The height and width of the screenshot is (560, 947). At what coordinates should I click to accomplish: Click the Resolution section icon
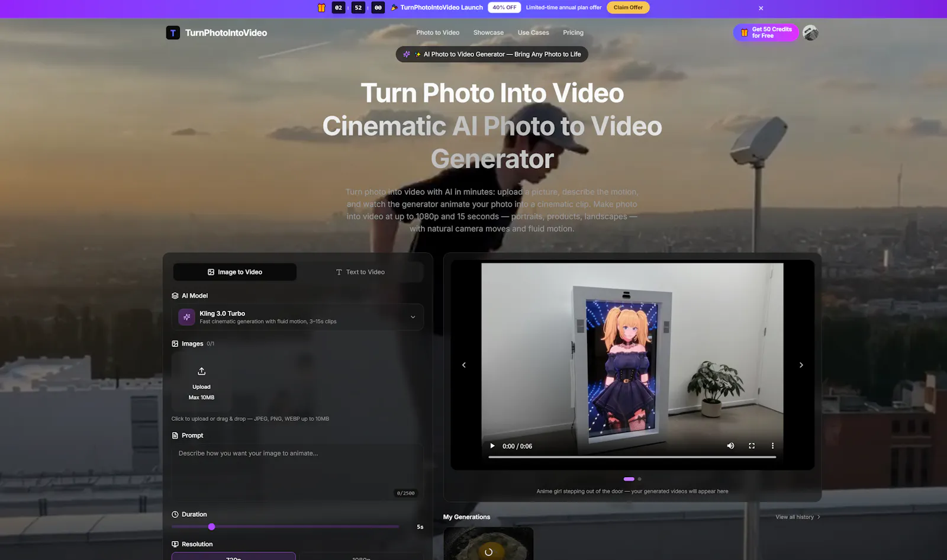175,544
